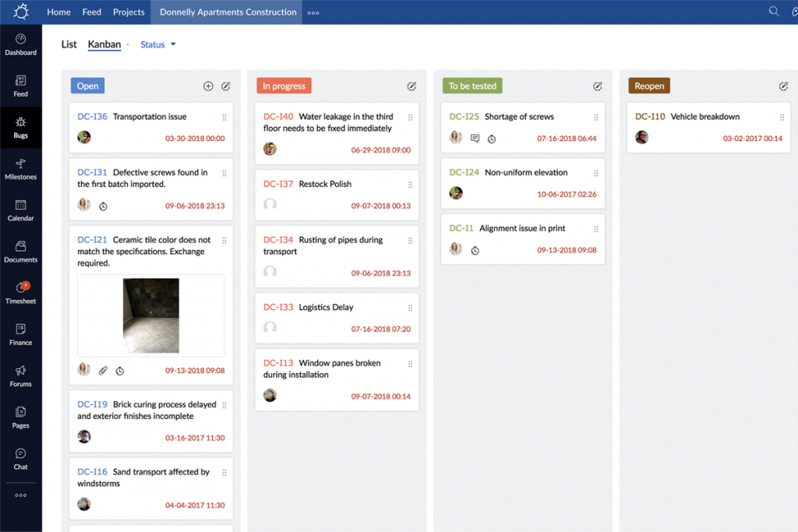
Task: Click the search icon in the top bar
Action: click(x=773, y=12)
